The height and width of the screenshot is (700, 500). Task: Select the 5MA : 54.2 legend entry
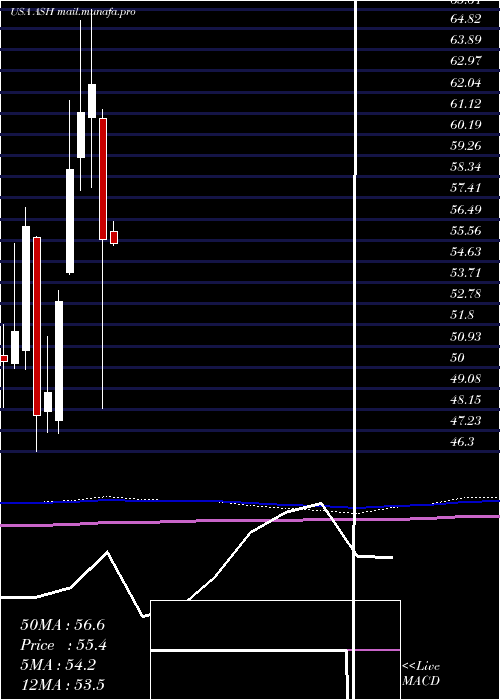(58, 665)
